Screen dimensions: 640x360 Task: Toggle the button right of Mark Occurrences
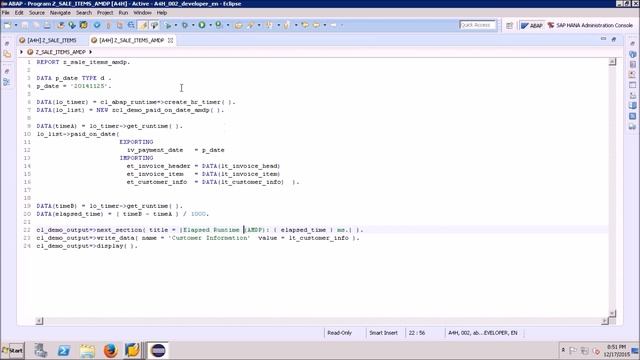(x=154, y=25)
